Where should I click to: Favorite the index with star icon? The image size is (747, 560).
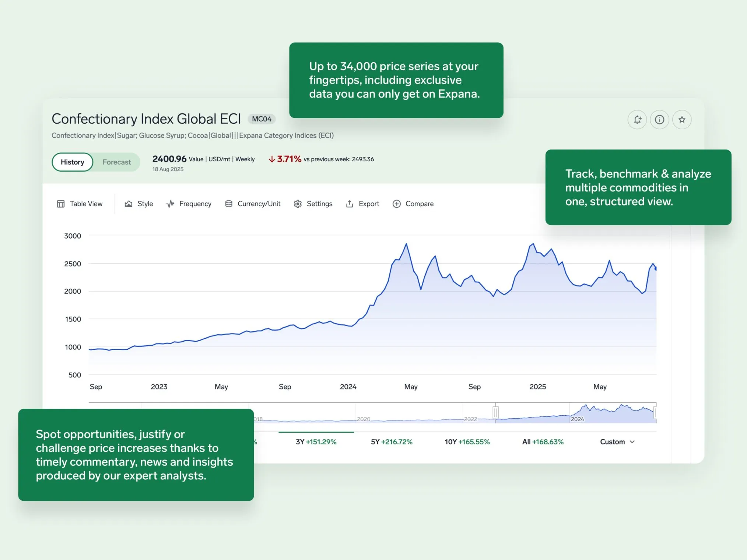pos(682,120)
